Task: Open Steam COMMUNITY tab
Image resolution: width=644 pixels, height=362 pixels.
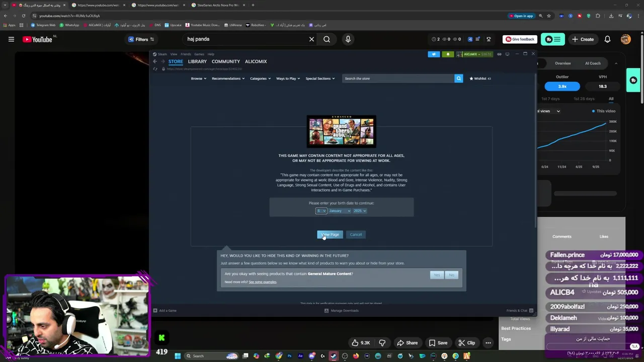Action: [x=225, y=61]
